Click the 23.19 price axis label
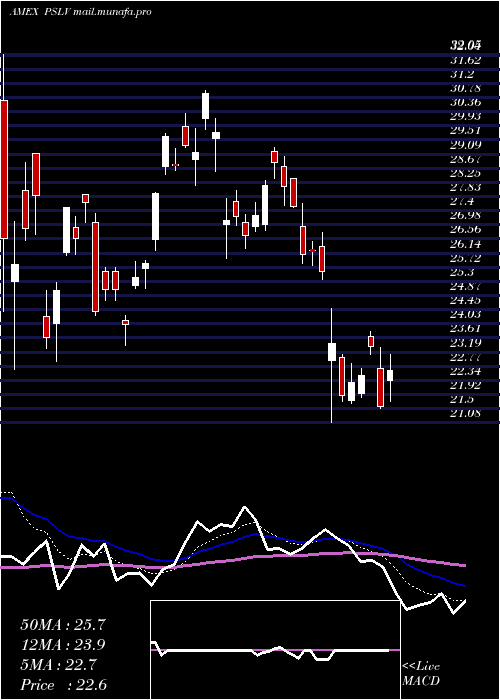 466,342
